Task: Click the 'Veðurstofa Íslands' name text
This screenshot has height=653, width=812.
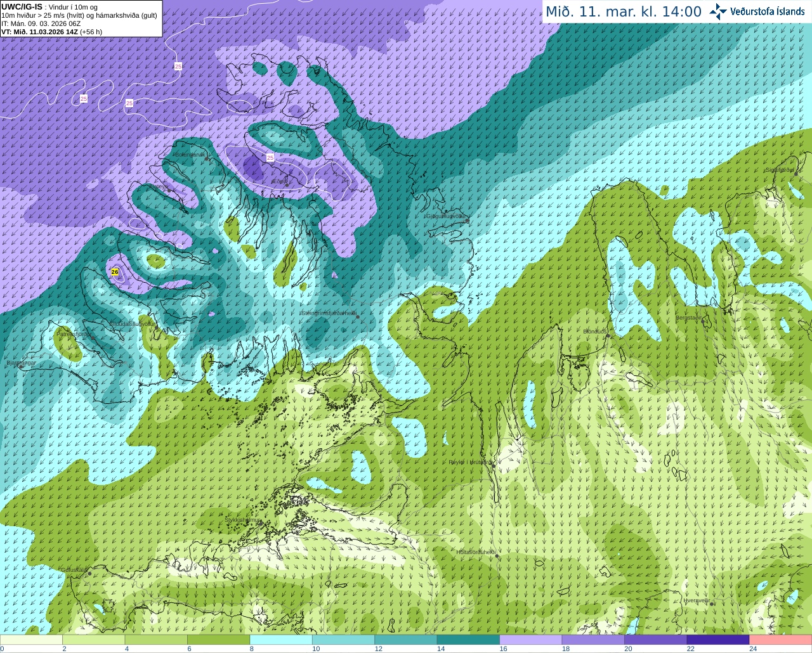Action: (768, 11)
